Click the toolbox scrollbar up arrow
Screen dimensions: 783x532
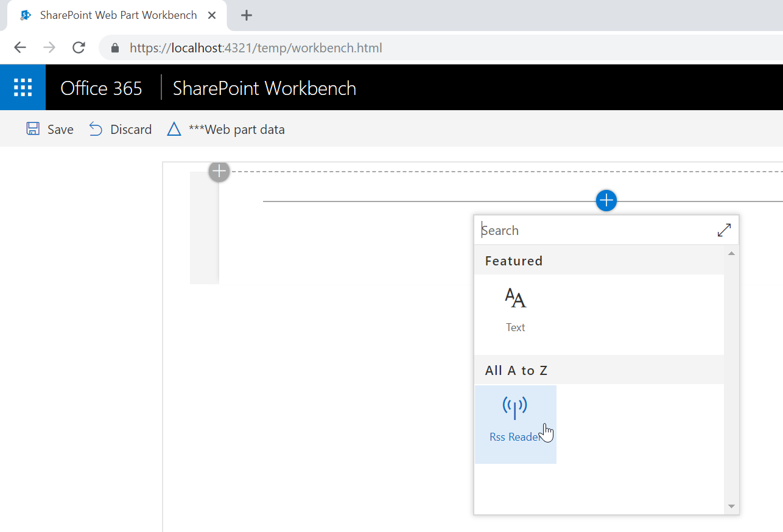click(x=731, y=253)
